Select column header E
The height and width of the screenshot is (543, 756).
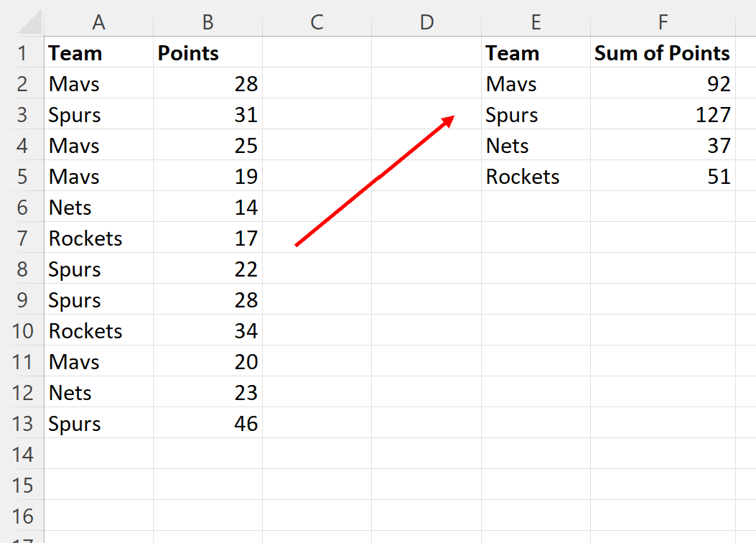536,22
